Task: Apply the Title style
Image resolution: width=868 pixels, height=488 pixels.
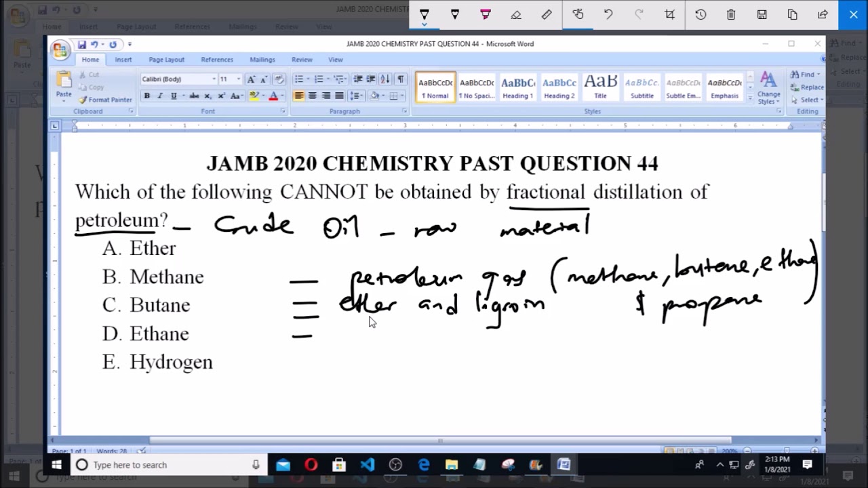Action: (x=601, y=87)
